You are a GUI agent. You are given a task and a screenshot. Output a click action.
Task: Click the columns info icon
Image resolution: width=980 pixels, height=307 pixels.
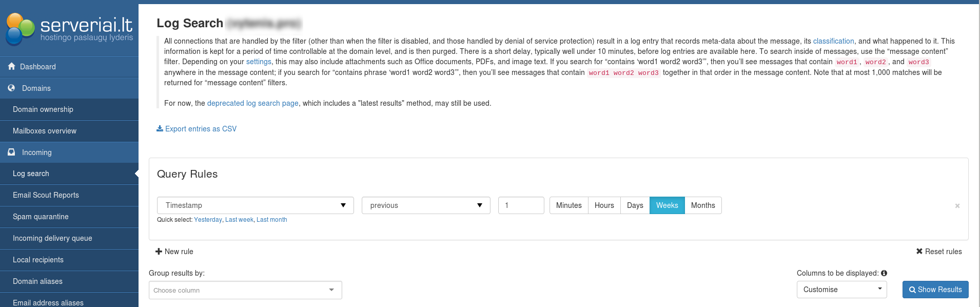pyautogui.click(x=884, y=273)
